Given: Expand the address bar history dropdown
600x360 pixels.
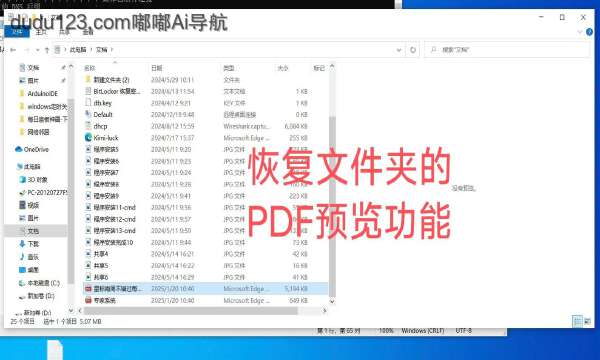Looking at the screenshot, I should [x=399, y=50].
